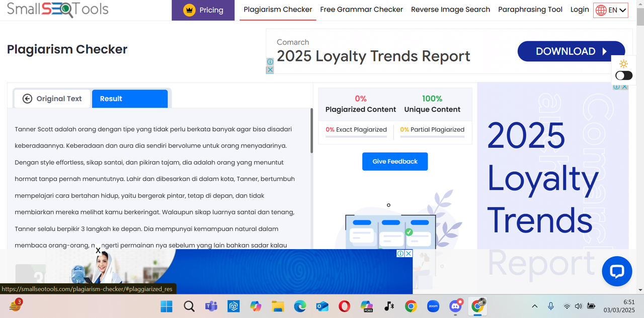
Task: Open Discord from the taskbar
Action: point(456,306)
